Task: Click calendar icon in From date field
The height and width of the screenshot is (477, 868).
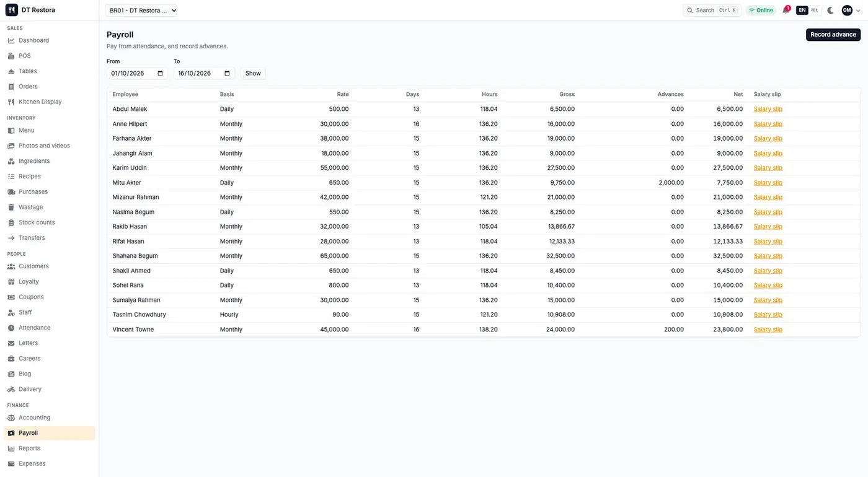Action: 160,73
